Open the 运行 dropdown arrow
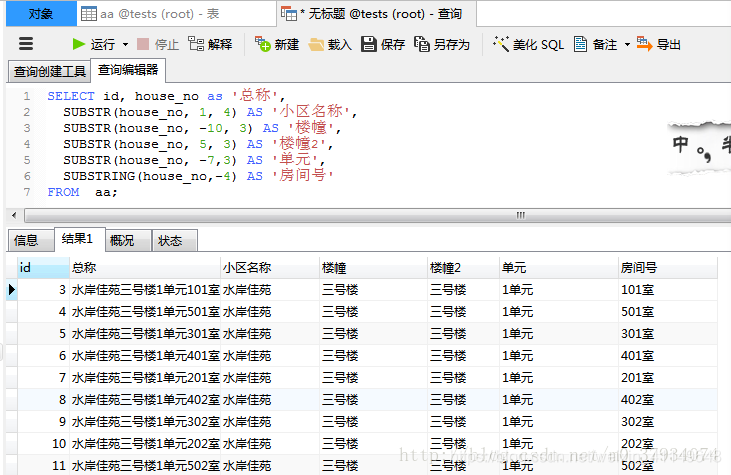The image size is (731, 475). [x=125, y=45]
